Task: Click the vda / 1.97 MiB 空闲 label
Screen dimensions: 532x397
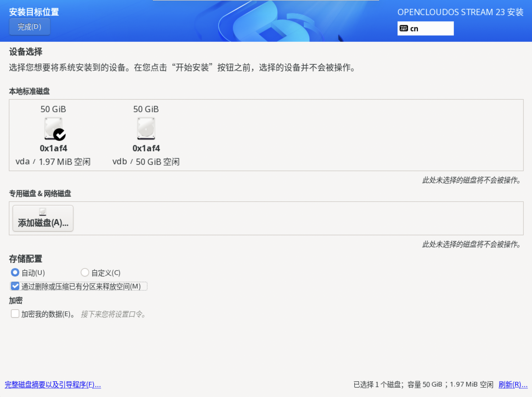Action: (53, 162)
